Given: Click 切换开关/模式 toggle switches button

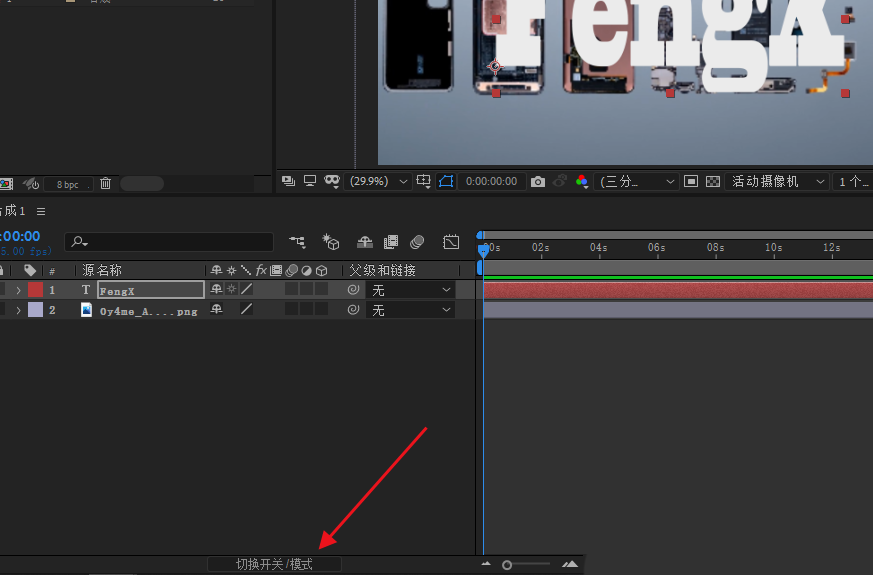Looking at the screenshot, I should pyautogui.click(x=274, y=564).
